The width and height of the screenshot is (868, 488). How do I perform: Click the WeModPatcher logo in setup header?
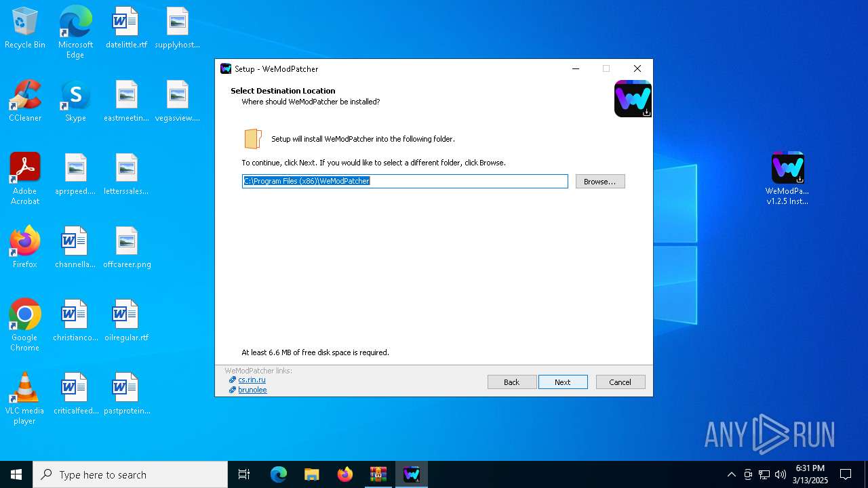[x=633, y=99]
